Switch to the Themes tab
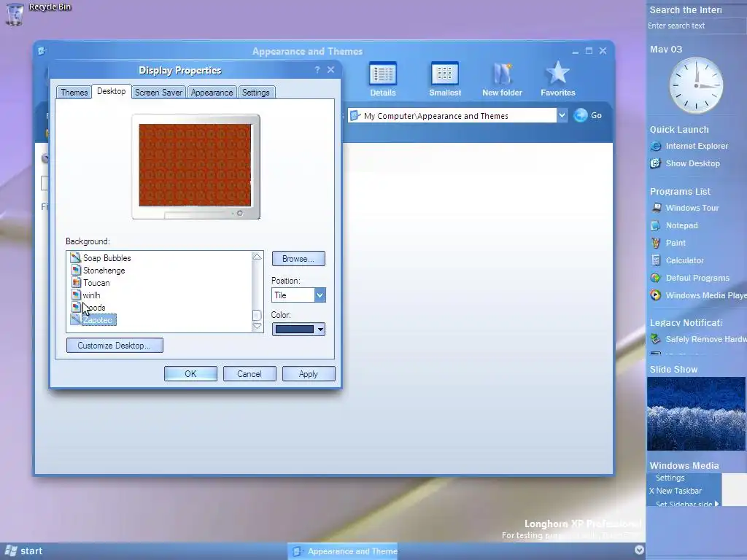The width and height of the screenshot is (747, 560). [74, 93]
